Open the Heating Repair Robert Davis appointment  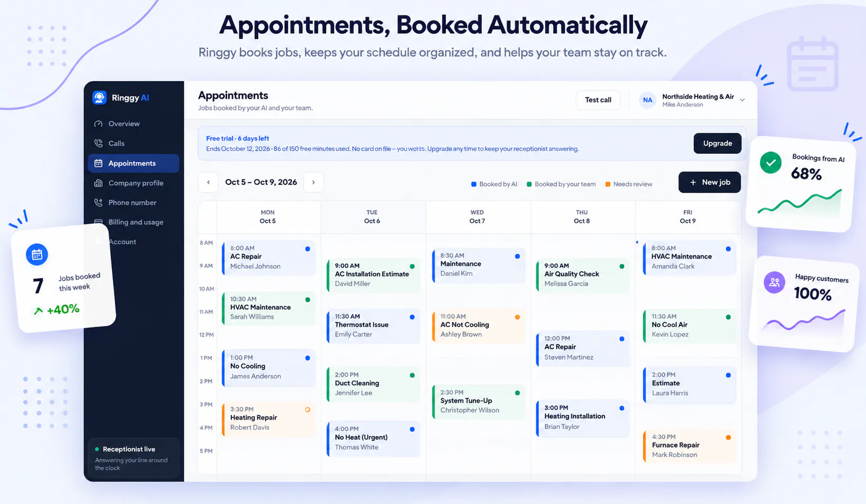(269, 419)
